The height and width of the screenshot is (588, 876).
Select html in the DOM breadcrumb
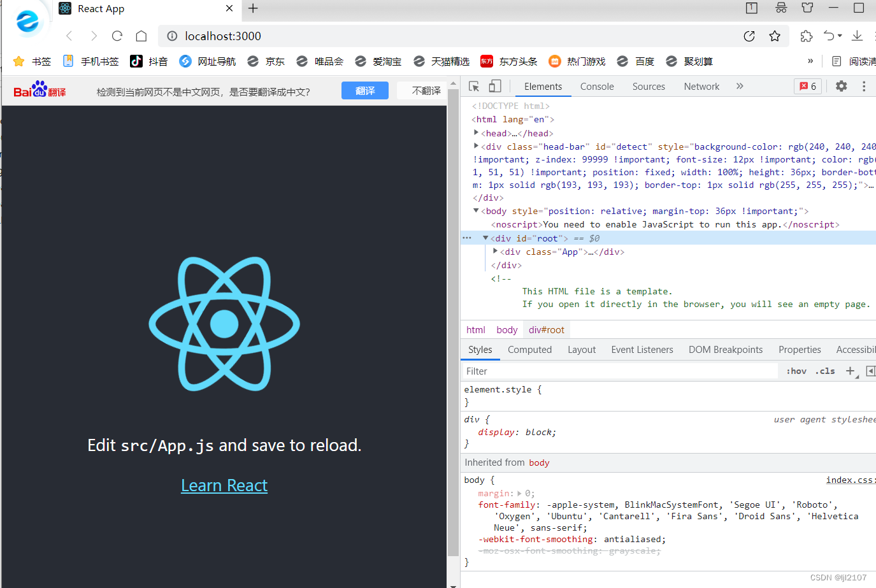point(475,330)
